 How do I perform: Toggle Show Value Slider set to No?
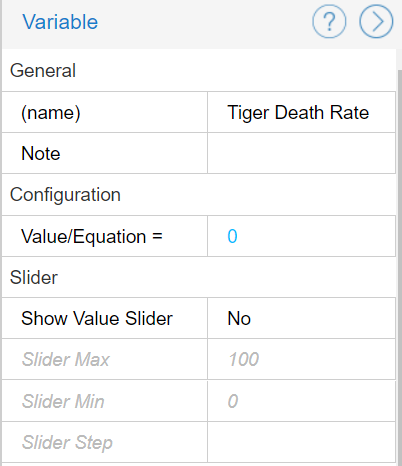(301, 318)
